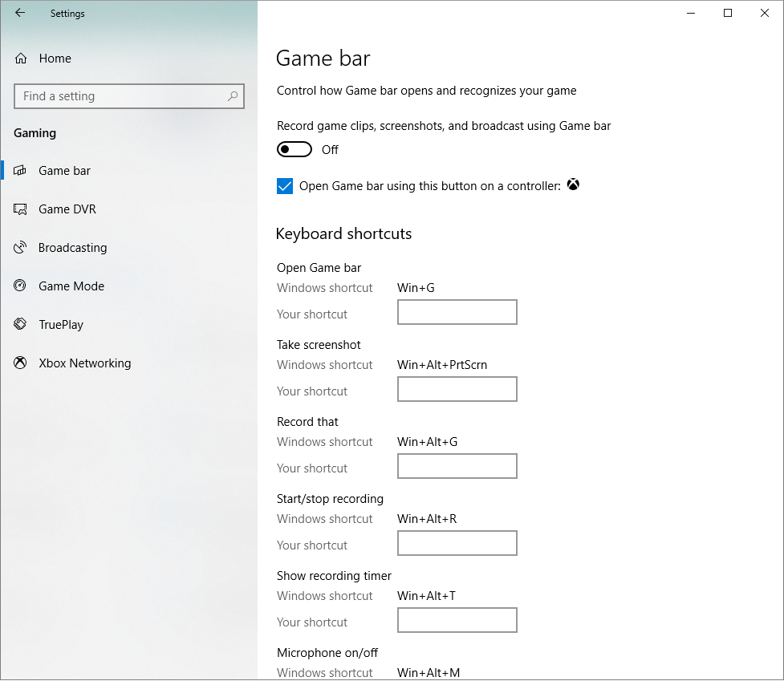Go back using the Settings back arrow
The width and height of the screenshot is (784, 681).
20,13
